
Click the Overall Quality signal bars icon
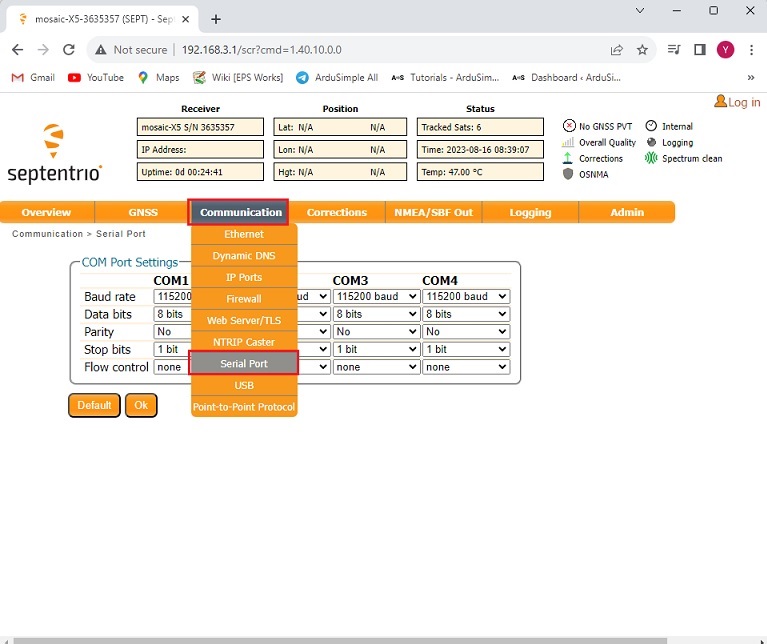[x=569, y=143]
